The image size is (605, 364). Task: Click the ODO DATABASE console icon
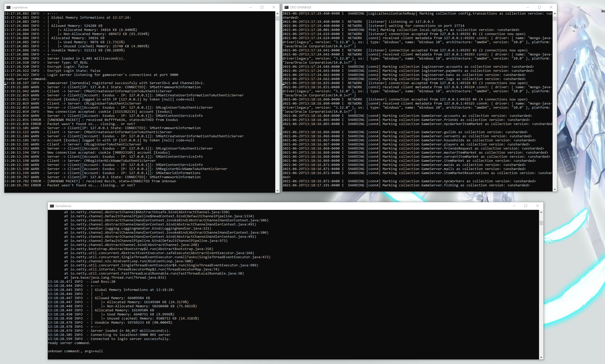coord(287,7)
